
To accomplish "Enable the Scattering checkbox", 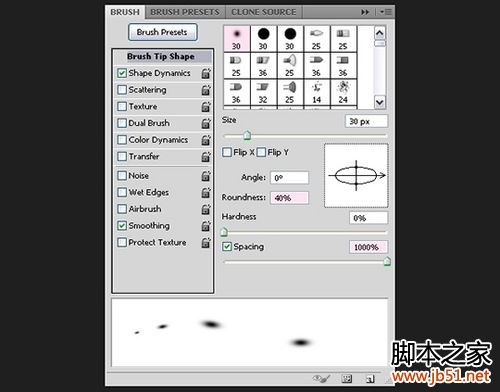I will click(x=122, y=90).
